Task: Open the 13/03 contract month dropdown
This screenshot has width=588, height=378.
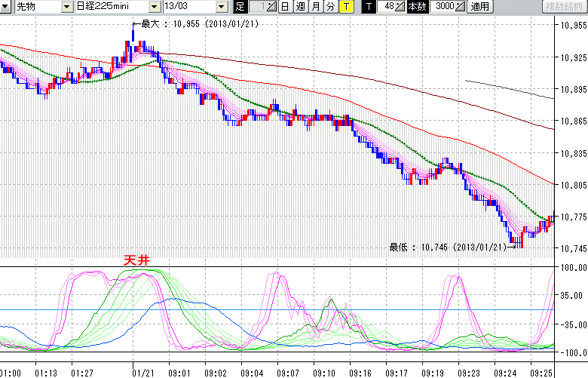Action: (x=221, y=7)
